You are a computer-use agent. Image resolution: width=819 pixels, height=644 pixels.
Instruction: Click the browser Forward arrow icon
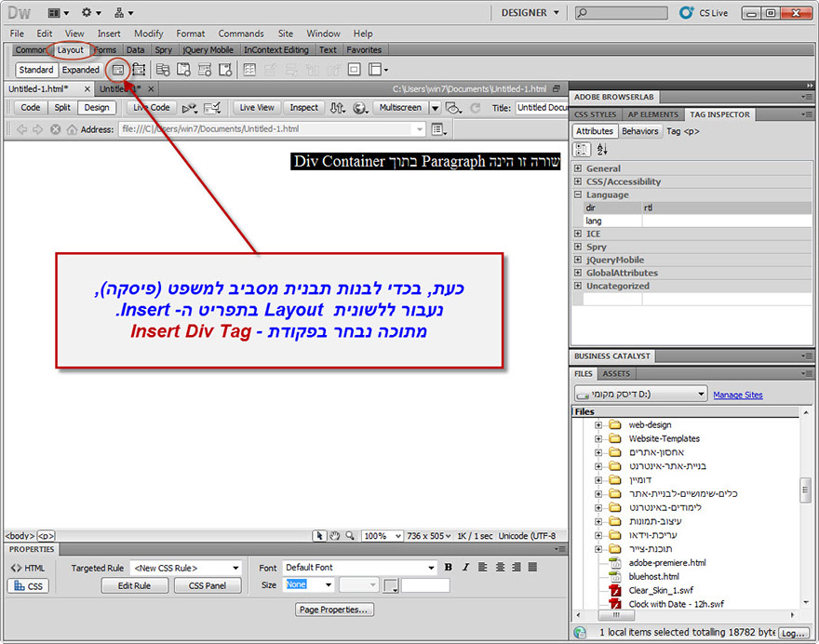[x=37, y=129]
